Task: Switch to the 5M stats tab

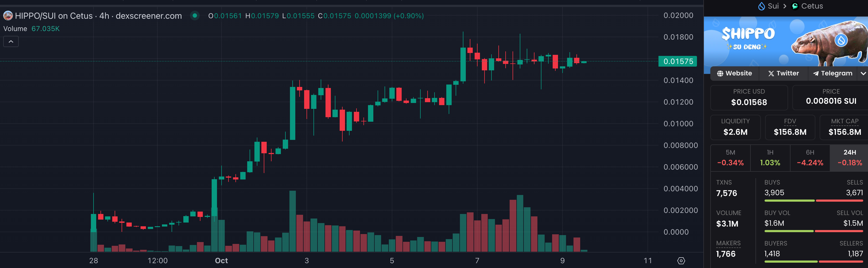Action: 730,158
